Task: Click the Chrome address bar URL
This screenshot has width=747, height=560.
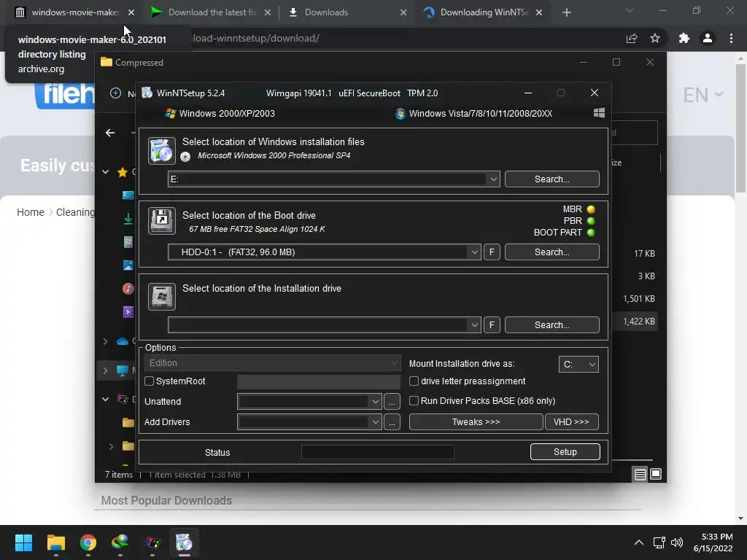Action: point(255,38)
